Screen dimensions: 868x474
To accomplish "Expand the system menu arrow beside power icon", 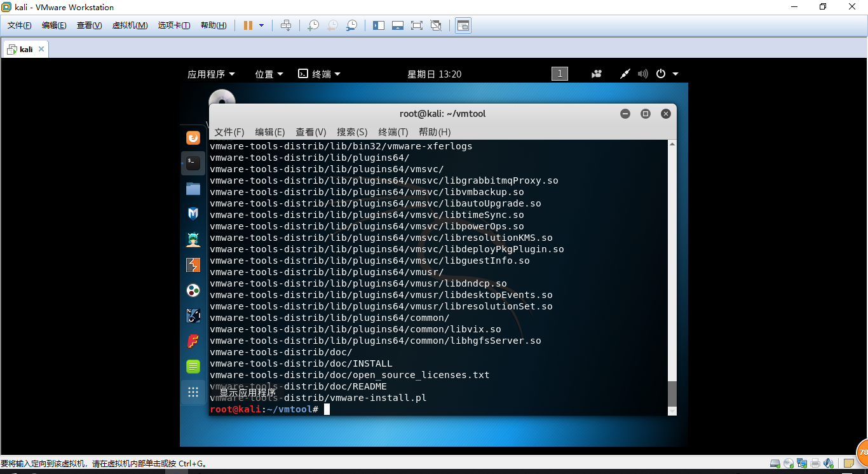I will coord(675,74).
